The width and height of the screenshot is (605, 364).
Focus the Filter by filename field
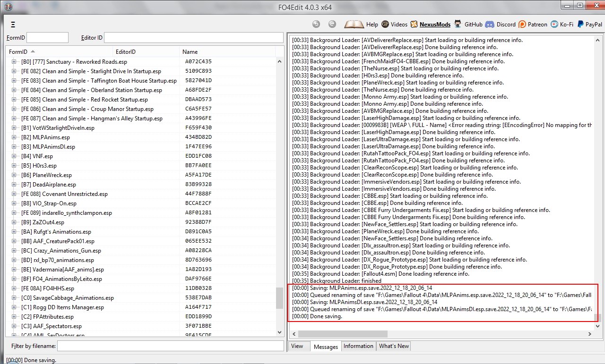click(170, 346)
